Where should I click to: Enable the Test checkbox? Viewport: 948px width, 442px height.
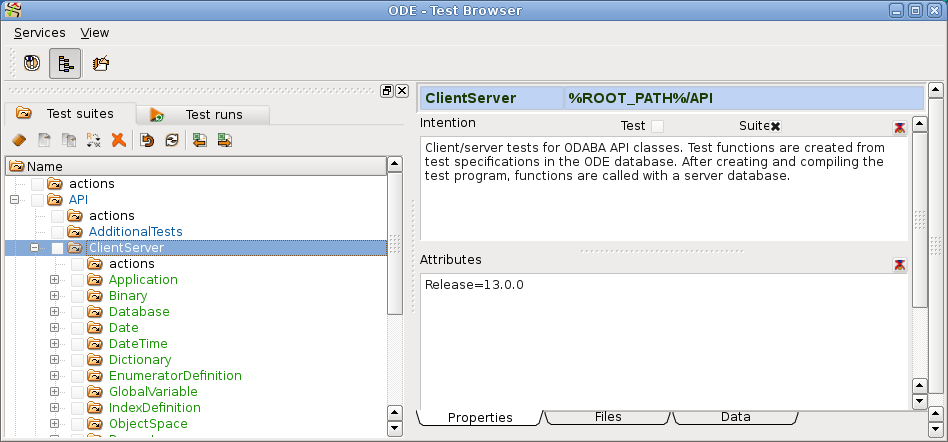click(657, 126)
